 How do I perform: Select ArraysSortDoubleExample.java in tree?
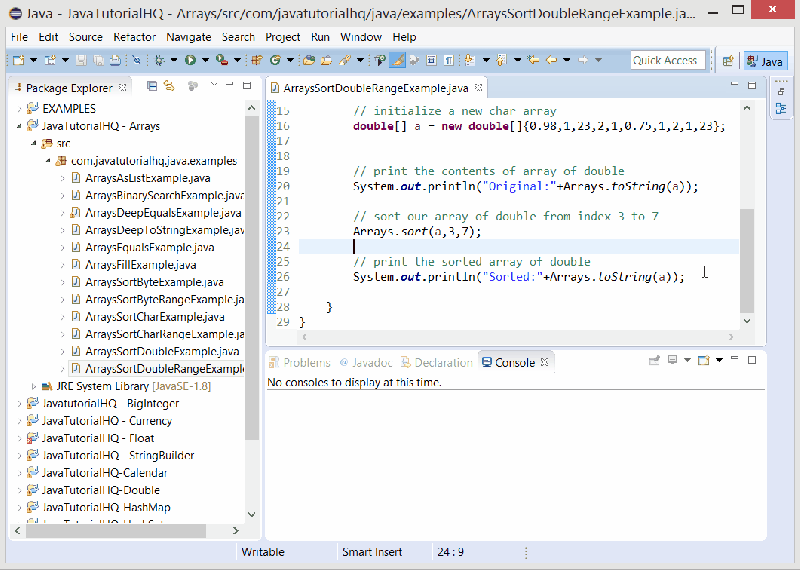click(162, 351)
